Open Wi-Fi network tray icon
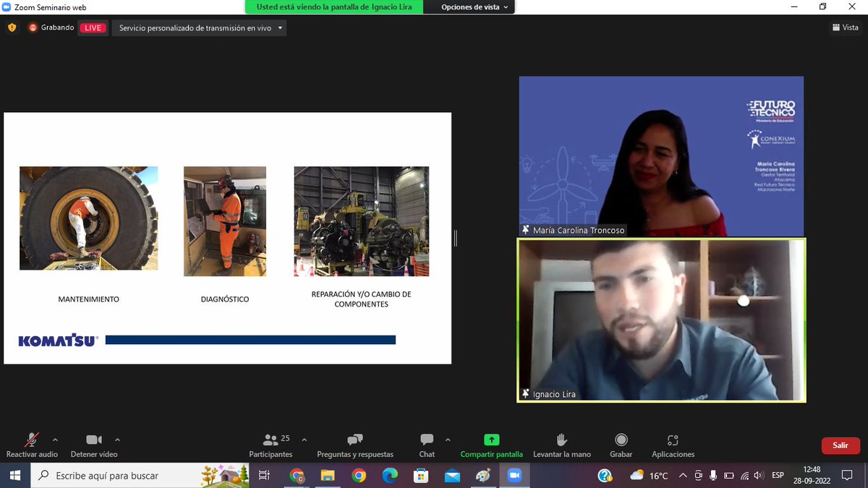Viewport: 868px width, 488px height. 744,475
